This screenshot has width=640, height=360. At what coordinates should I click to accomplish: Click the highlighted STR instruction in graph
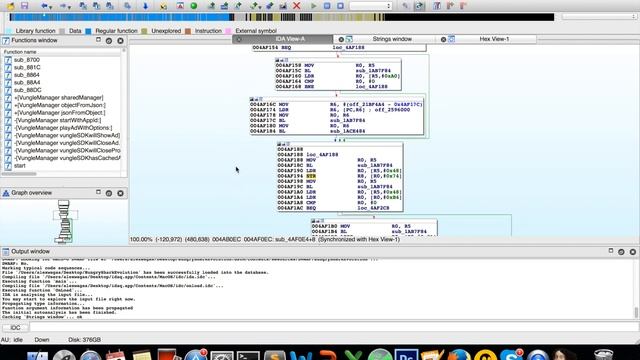coord(311,176)
